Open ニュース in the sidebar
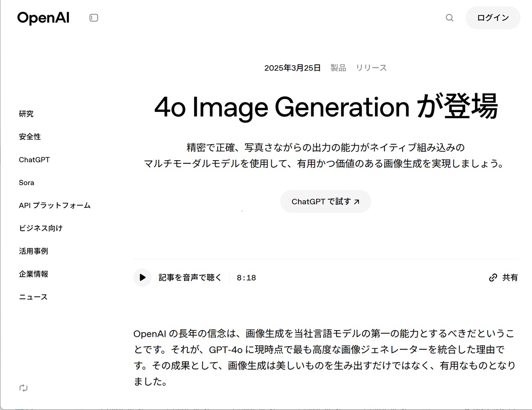Viewport: 532px width, 410px height. pos(33,297)
